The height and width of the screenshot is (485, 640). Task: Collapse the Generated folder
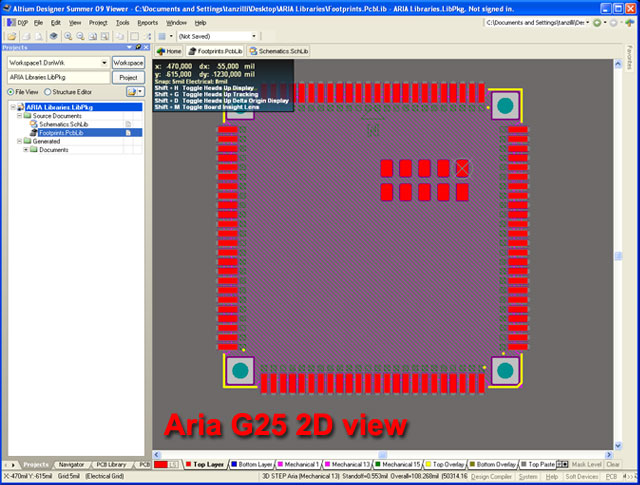pos(19,141)
